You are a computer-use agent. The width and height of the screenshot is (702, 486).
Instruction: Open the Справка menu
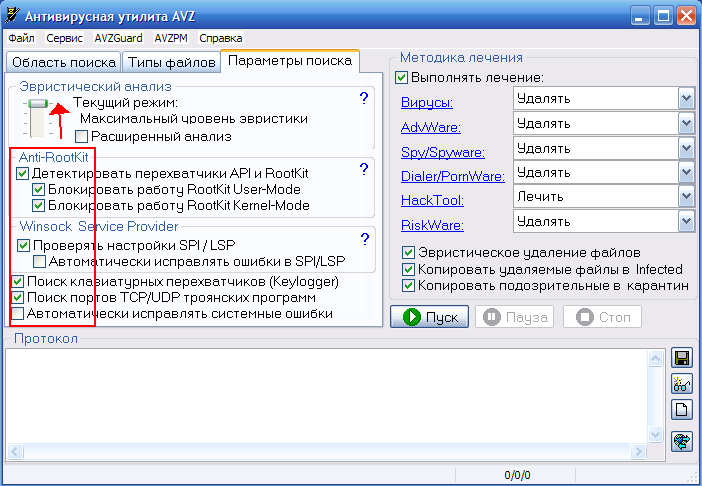tap(221, 38)
